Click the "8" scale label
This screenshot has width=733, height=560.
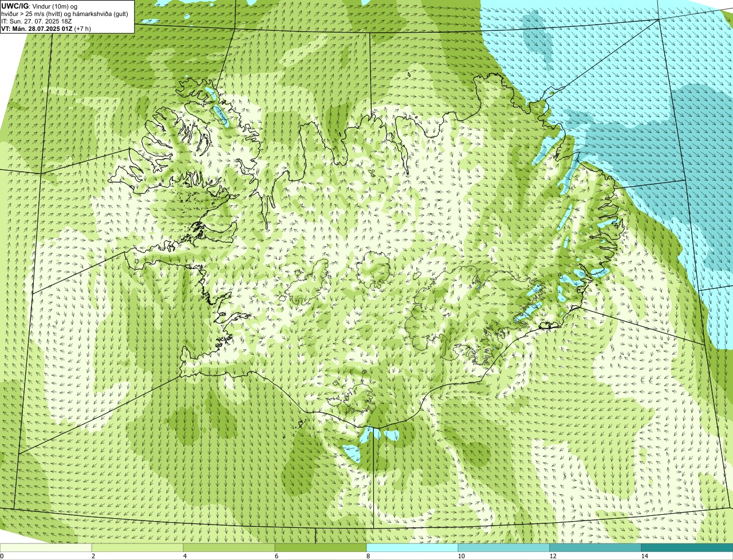point(368,556)
